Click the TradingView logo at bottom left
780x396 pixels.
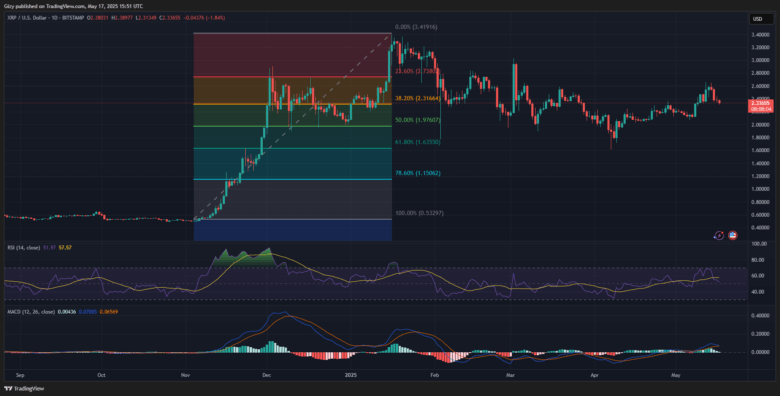point(17,389)
